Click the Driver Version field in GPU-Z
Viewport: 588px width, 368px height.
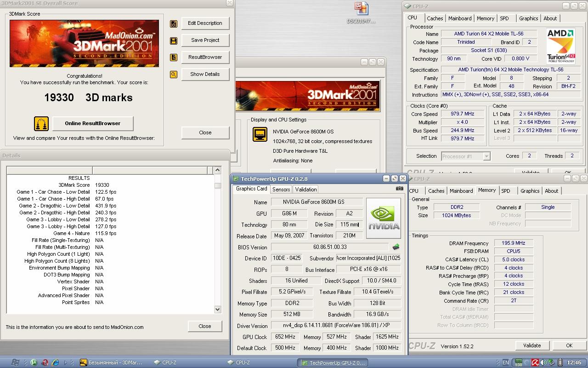coord(336,326)
